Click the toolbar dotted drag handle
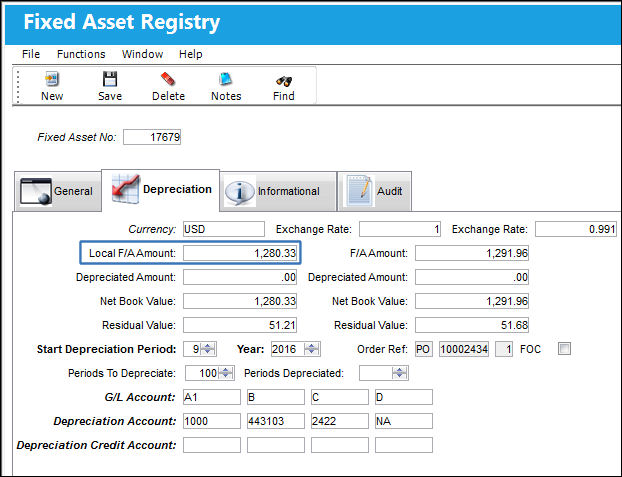622x477 pixels. 18,86
